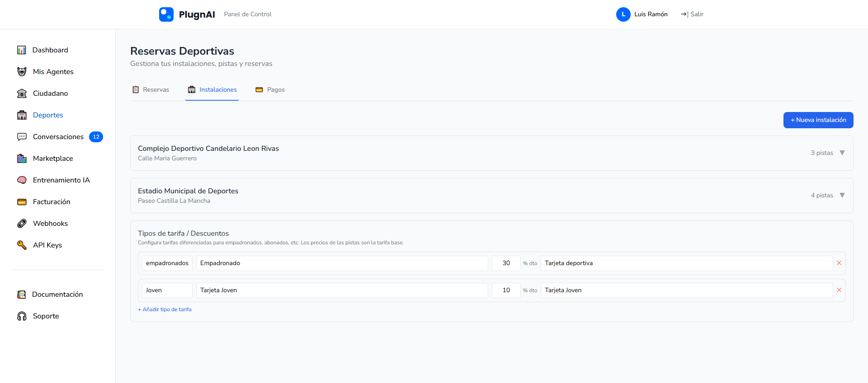Click the PlugnAI brand name

tap(197, 14)
